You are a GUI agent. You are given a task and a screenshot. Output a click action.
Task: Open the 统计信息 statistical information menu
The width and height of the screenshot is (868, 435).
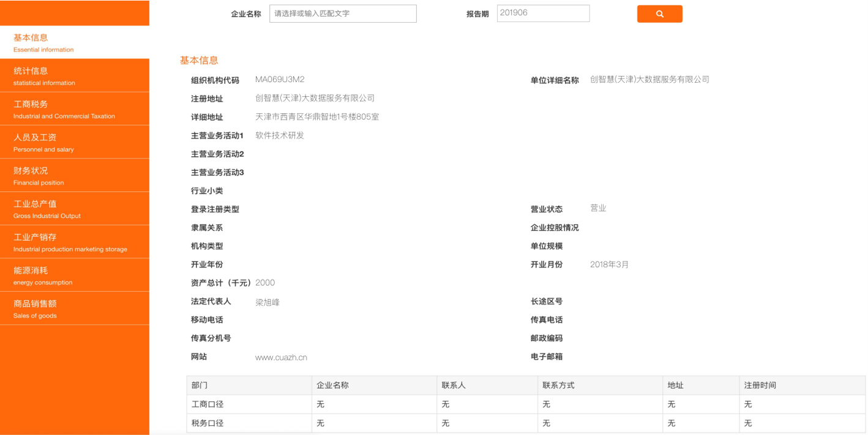coord(75,75)
